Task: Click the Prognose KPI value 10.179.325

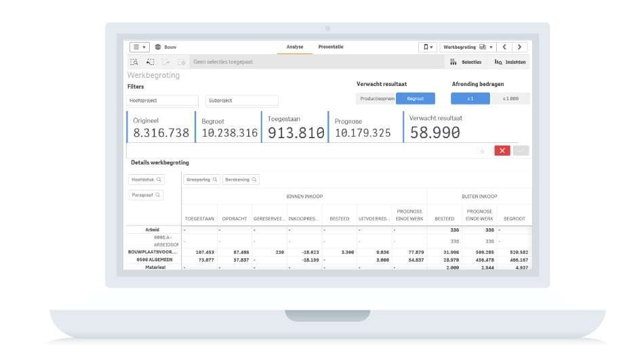Action: (x=363, y=133)
